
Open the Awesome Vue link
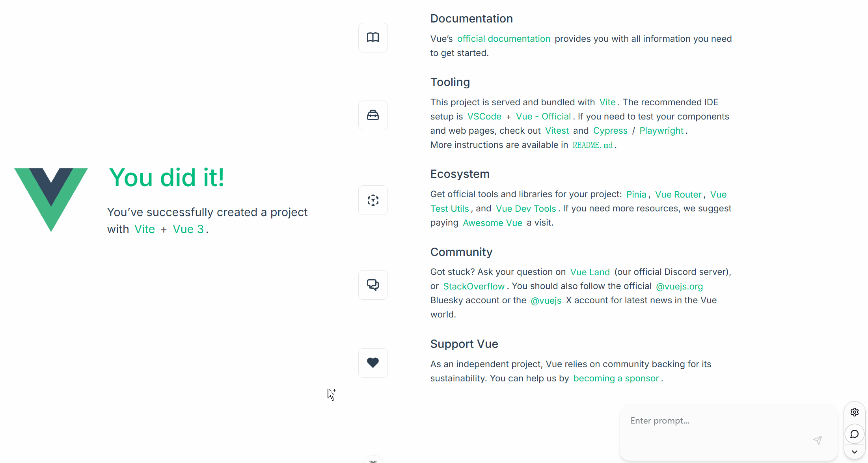click(492, 223)
